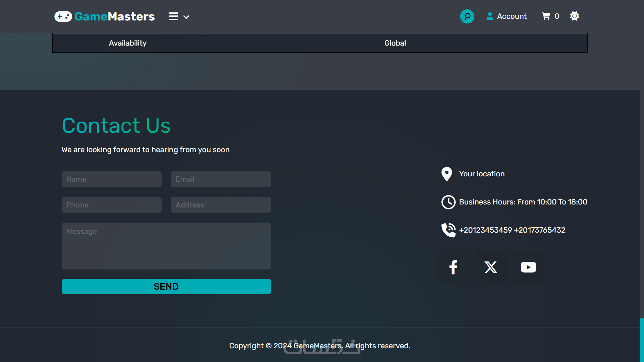Viewport: 644px width, 362px height.
Task: Focus the Name input field
Action: [x=112, y=179]
